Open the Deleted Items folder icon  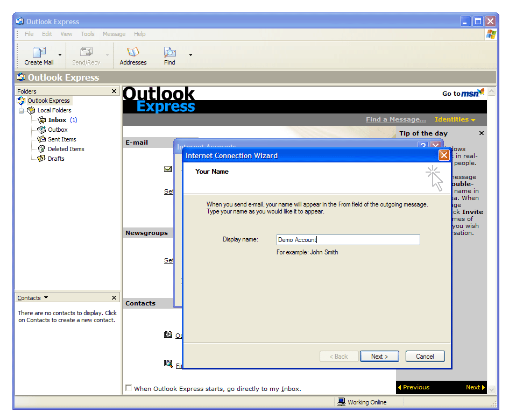[x=41, y=149]
